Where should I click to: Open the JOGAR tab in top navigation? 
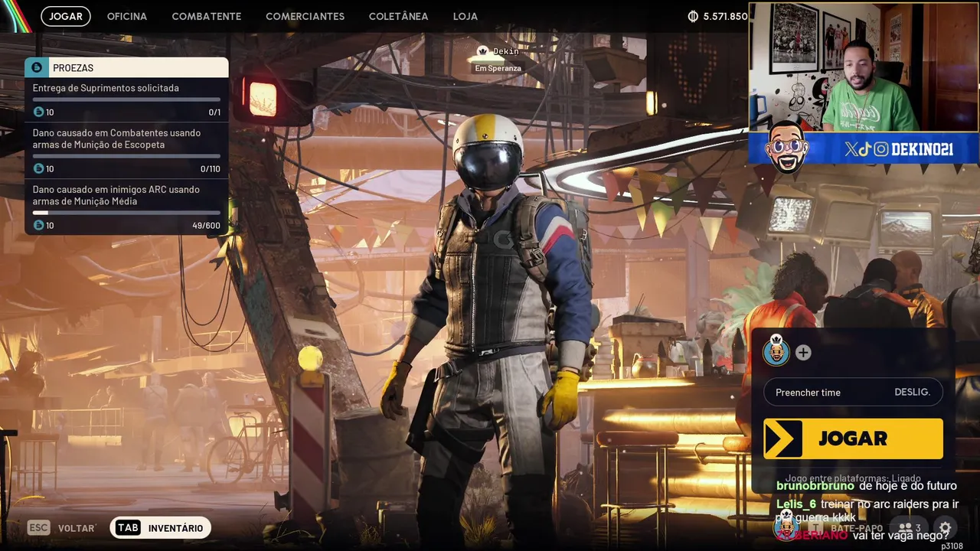click(x=66, y=16)
